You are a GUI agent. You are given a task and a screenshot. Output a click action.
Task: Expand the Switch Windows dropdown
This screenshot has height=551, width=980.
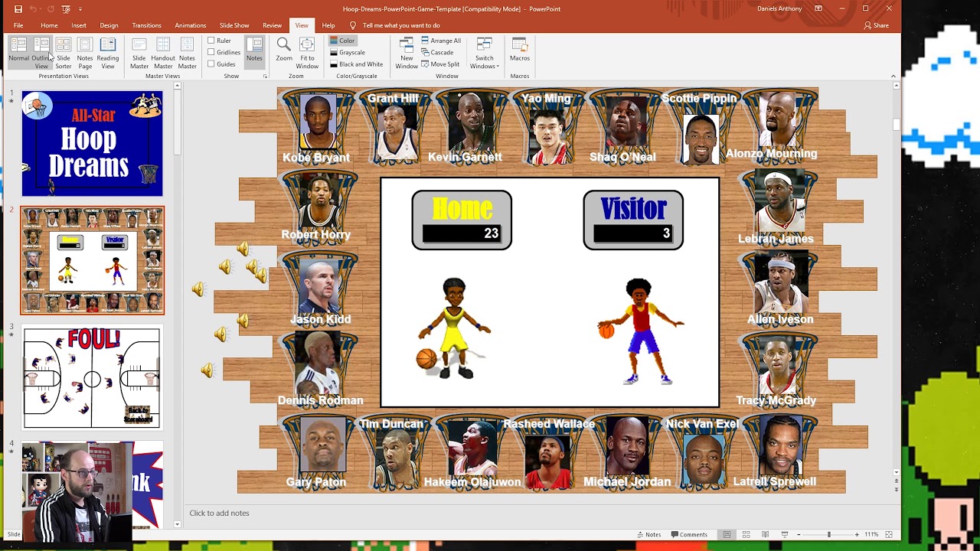[x=485, y=53]
